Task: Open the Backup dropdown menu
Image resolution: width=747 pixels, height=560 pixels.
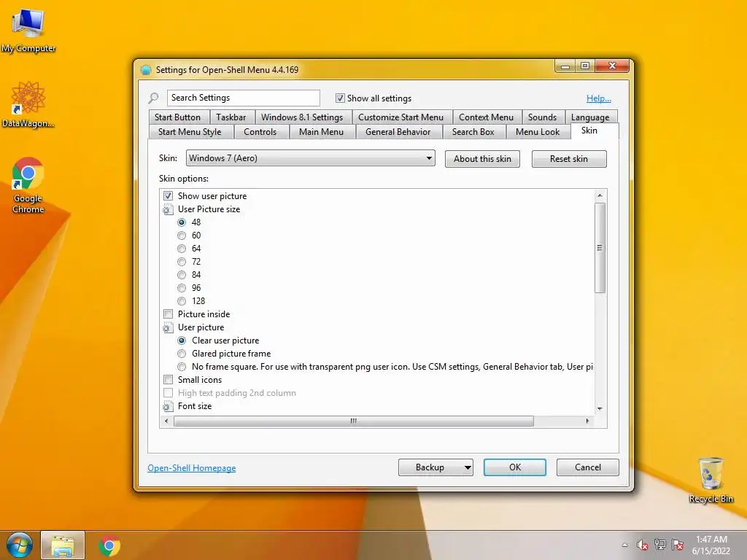Action: click(x=468, y=467)
